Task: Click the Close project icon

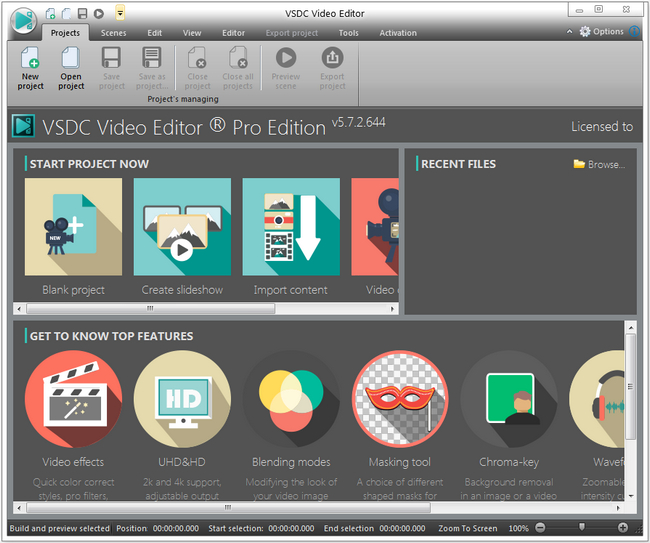Action: 197,58
